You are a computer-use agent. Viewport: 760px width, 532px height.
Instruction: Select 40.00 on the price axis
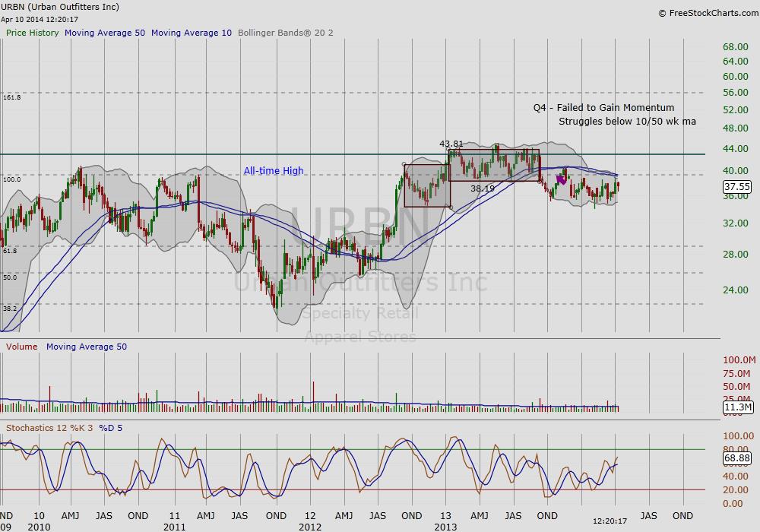pos(735,170)
